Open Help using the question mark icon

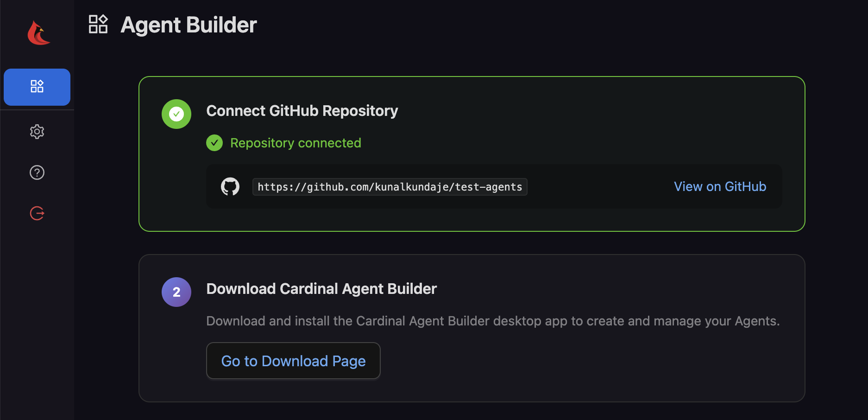click(37, 172)
